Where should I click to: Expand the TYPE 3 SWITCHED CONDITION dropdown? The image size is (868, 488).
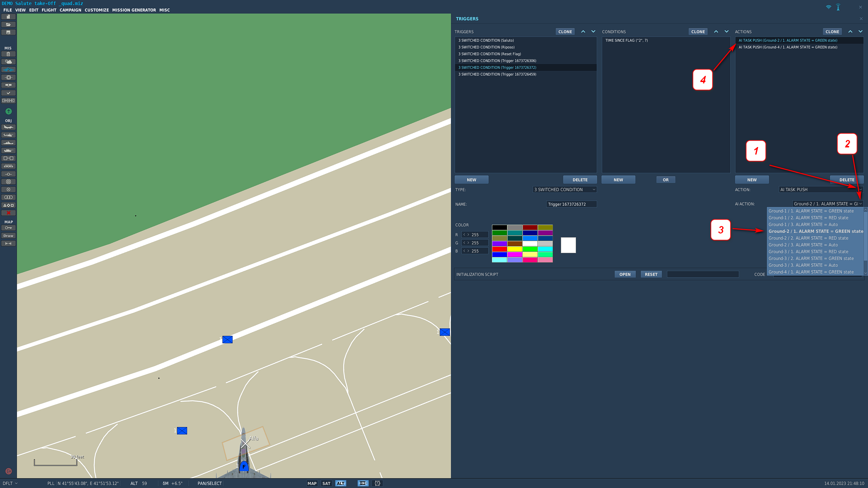[x=565, y=190]
